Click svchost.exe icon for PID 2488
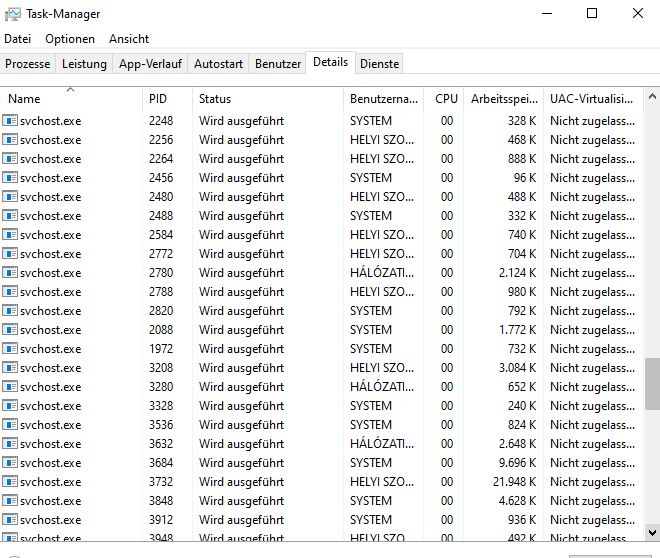The image size is (660, 558). pos(10,215)
